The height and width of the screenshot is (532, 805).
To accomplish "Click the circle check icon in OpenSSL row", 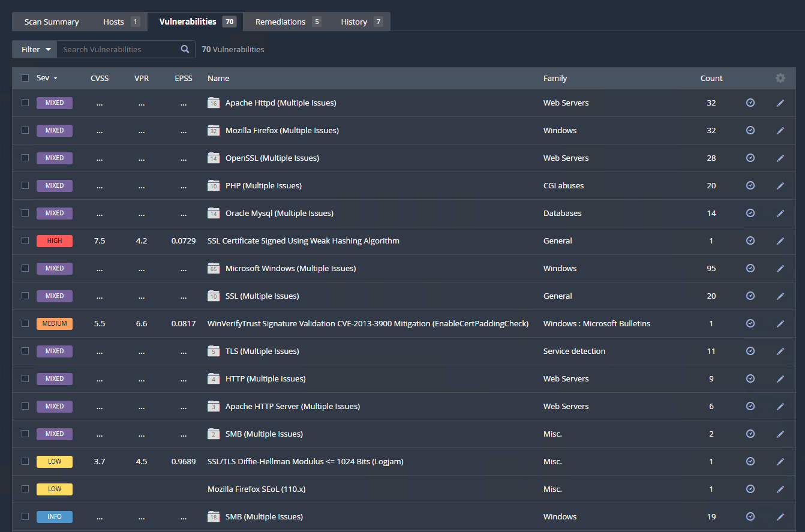I will click(750, 158).
